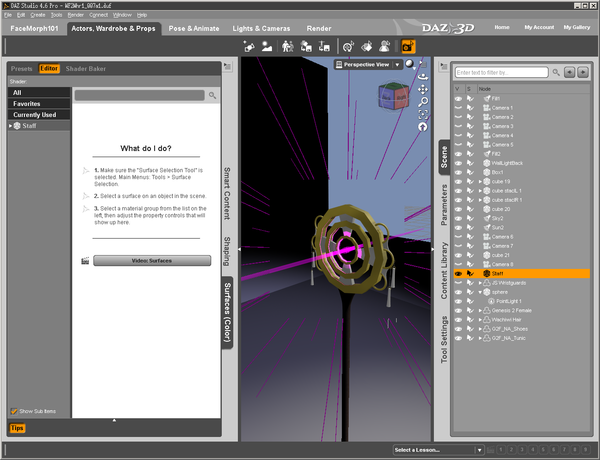Click the viewport reset view arrow icon
This screenshot has height=460, width=600.
(x=423, y=127)
